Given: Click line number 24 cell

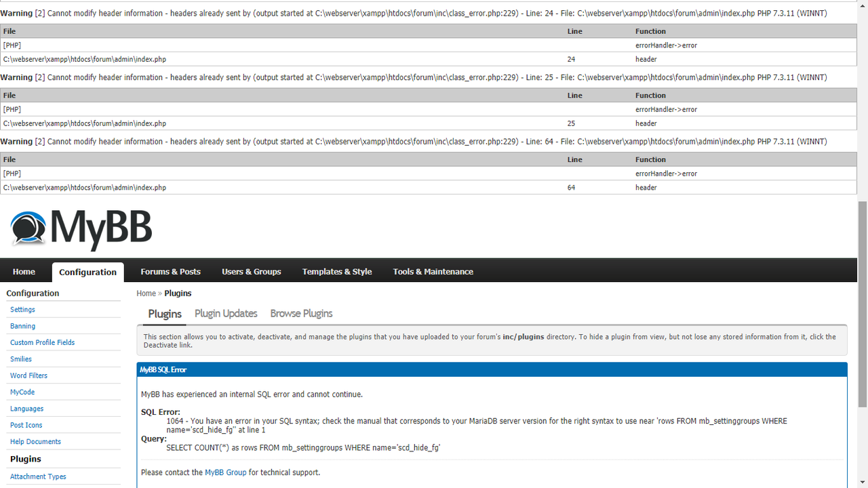Looking at the screenshot, I should (x=571, y=60).
